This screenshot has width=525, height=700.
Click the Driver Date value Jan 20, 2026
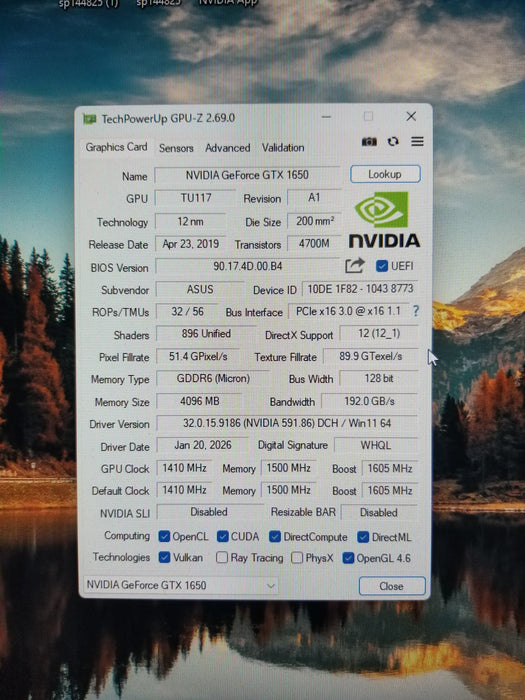pyautogui.click(x=203, y=445)
